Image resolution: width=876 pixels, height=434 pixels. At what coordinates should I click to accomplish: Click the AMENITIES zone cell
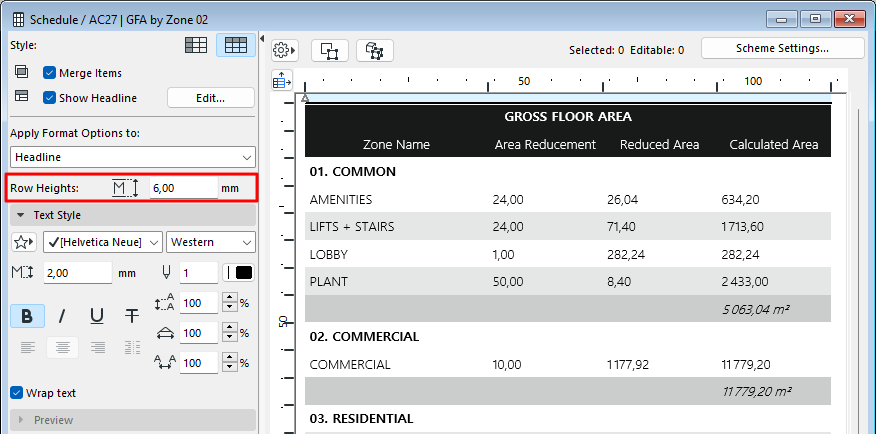click(x=341, y=199)
